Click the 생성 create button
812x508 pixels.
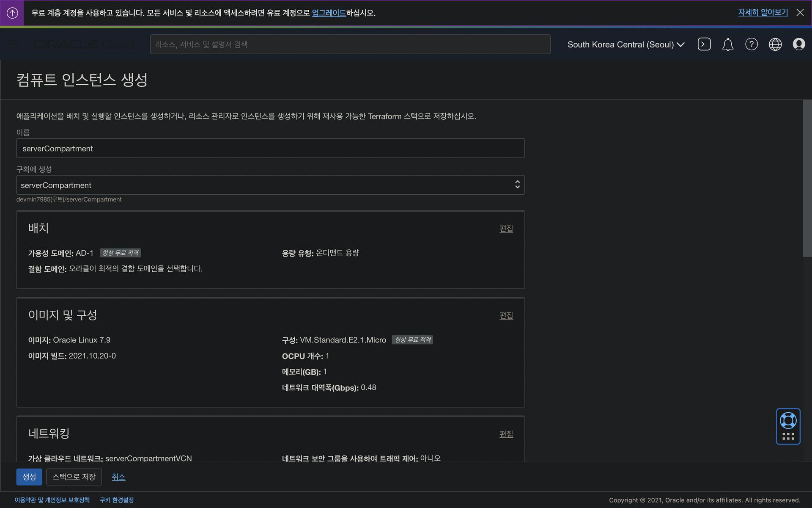pos(29,477)
